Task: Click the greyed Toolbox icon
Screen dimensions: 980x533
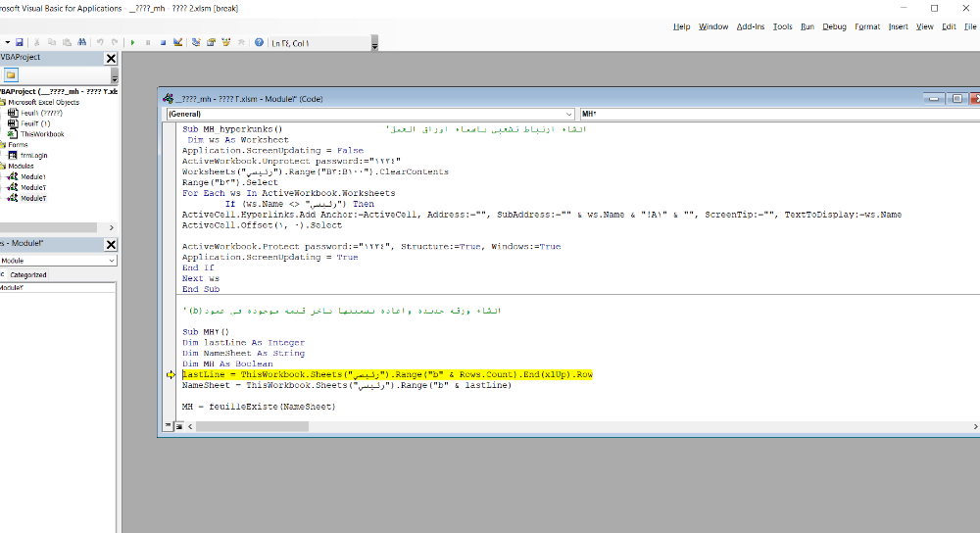Action: coord(241,42)
